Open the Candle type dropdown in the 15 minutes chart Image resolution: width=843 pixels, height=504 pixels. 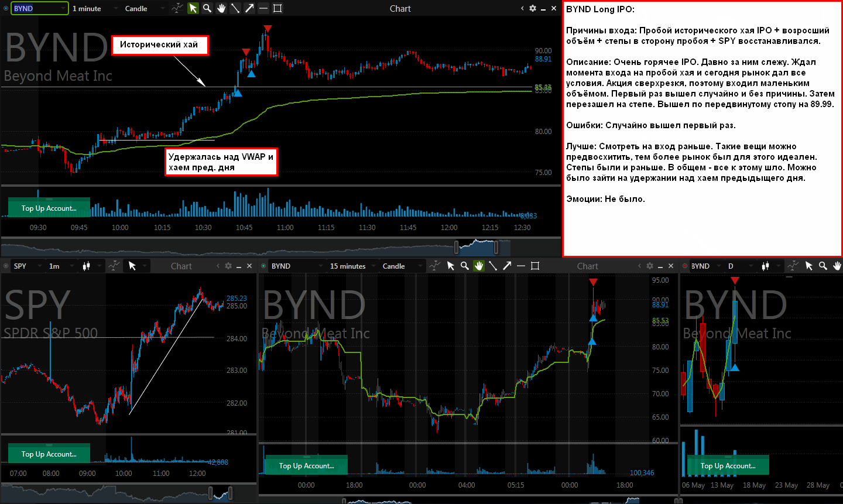(402, 266)
